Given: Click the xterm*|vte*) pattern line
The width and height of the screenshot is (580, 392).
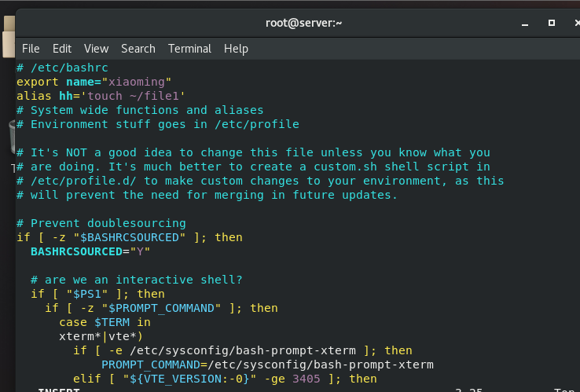Looking at the screenshot, I should point(101,336).
